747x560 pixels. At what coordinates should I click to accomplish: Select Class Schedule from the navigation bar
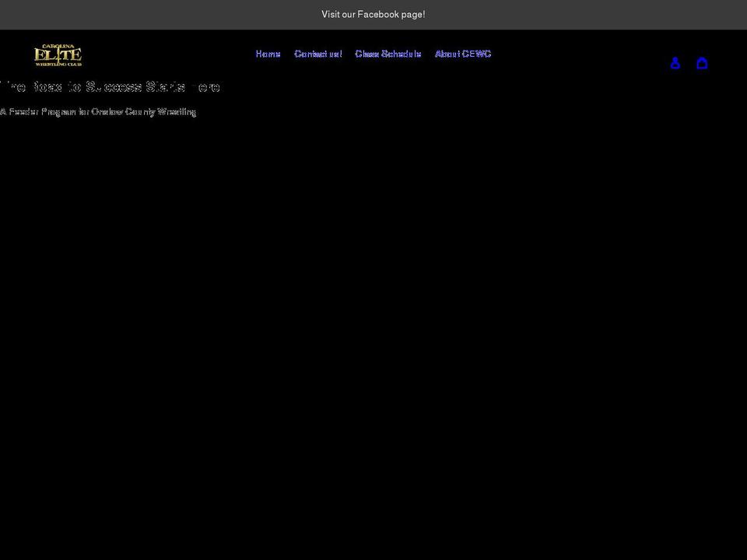[388, 54]
